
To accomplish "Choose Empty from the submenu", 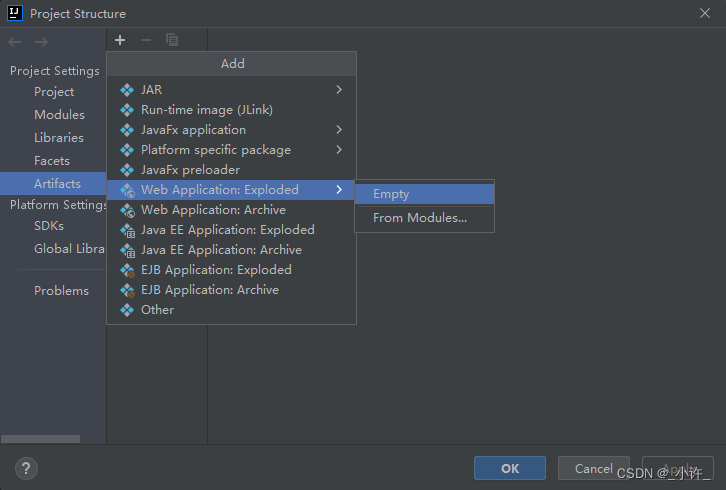I will pyautogui.click(x=425, y=194).
